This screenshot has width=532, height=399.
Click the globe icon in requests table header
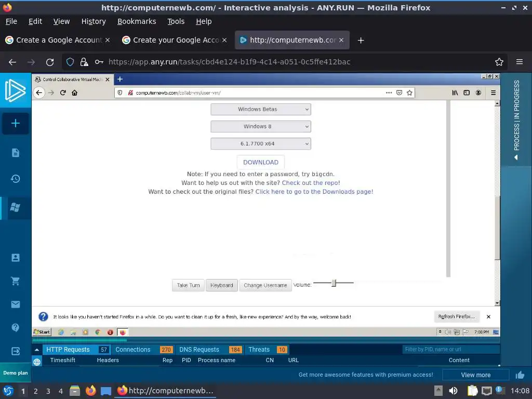(x=37, y=362)
